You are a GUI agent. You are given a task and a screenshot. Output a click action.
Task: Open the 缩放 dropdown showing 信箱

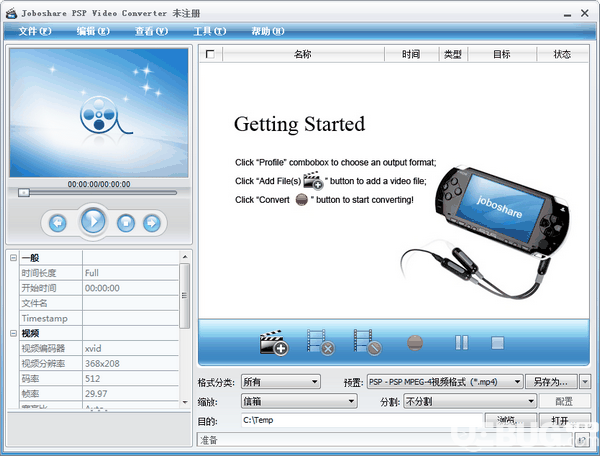[x=299, y=401]
